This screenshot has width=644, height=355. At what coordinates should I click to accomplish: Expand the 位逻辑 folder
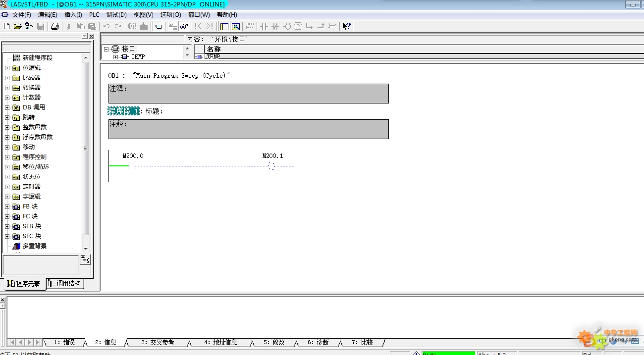click(7, 68)
